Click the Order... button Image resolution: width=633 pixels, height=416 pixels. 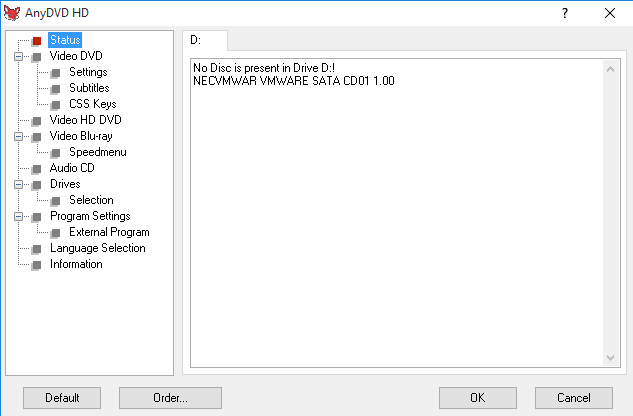(170, 398)
